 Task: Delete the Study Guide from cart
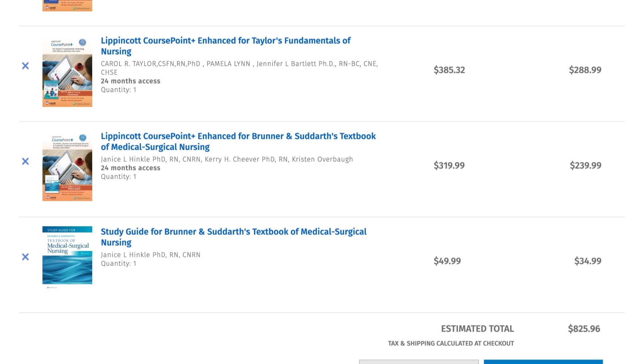[25, 257]
